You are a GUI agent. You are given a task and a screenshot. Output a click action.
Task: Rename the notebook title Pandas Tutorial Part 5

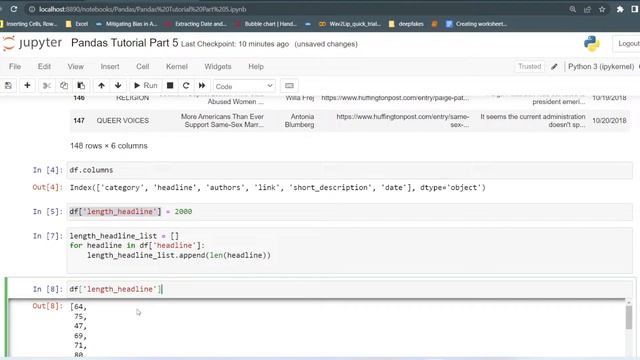(124, 43)
